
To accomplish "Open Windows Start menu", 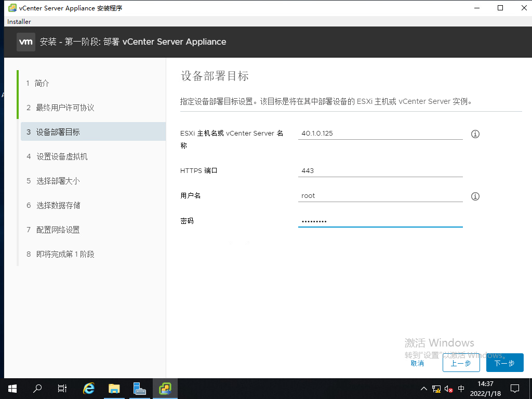I will (12, 389).
